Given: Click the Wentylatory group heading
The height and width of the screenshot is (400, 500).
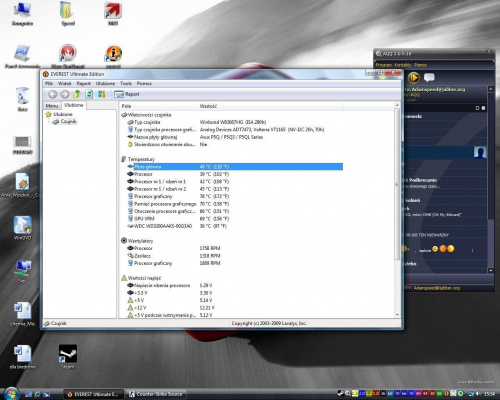Looking at the screenshot, I should coord(137,241).
